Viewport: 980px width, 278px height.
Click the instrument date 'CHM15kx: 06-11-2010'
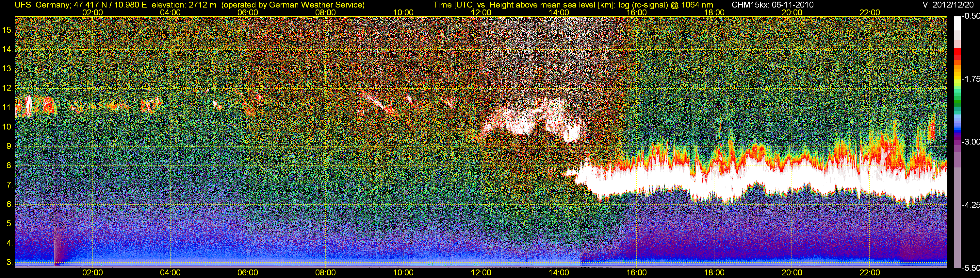point(772,5)
